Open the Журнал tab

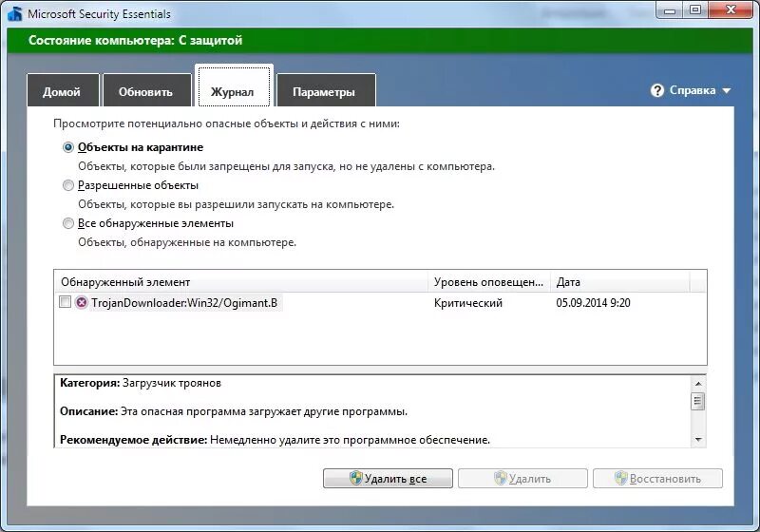(234, 86)
